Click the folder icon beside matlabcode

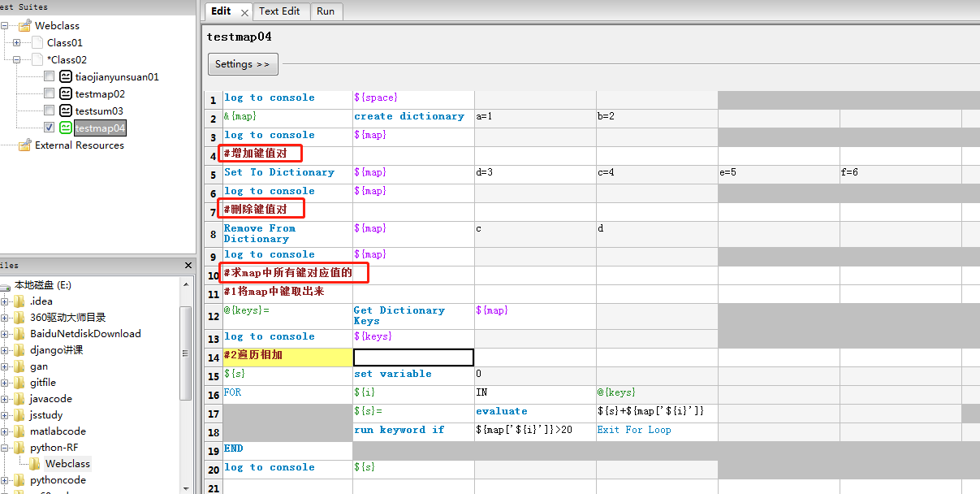pyautogui.click(x=20, y=431)
